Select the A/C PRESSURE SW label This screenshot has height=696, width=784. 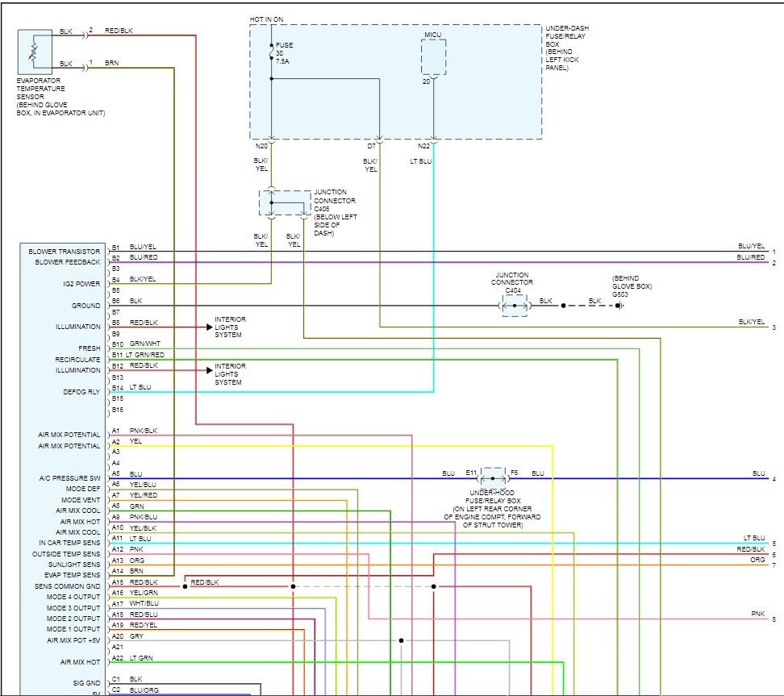tap(69, 478)
